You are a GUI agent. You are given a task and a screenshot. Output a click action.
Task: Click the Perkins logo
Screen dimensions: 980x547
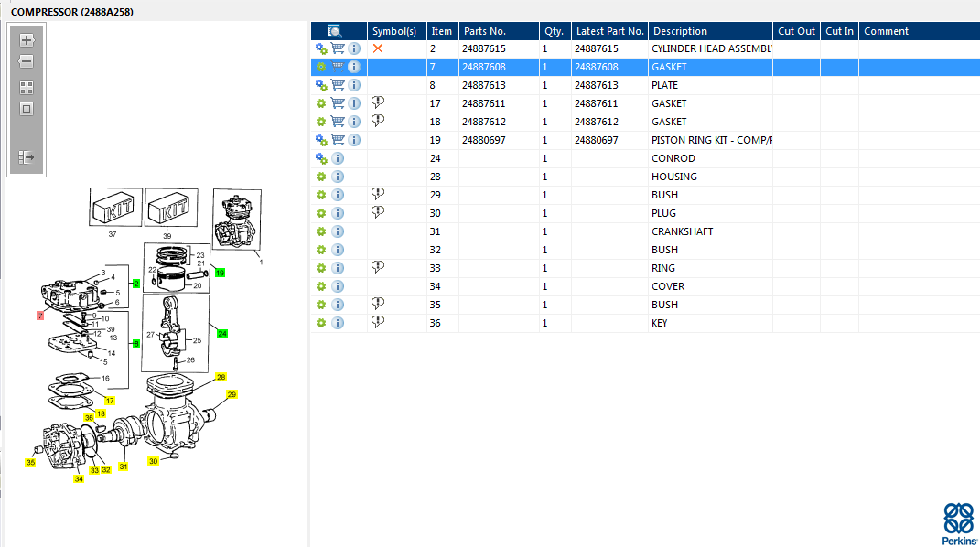click(959, 524)
